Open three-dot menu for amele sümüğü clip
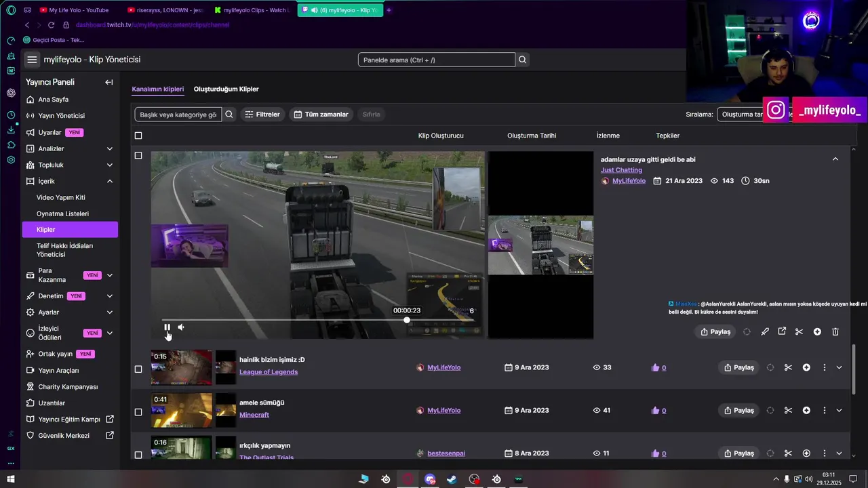The height and width of the screenshot is (488, 868). 825,410
